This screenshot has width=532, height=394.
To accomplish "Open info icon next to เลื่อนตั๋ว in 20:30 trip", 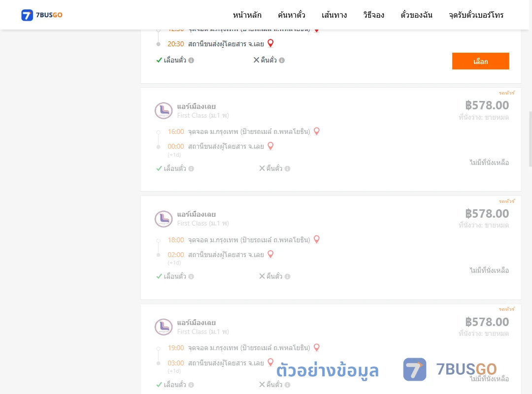I will pos(191,60).
